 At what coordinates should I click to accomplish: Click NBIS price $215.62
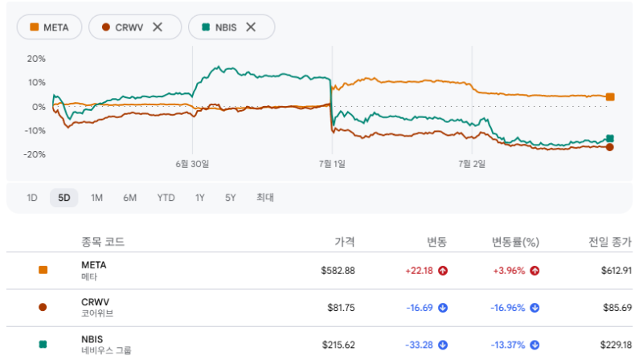tap(338, 346)
